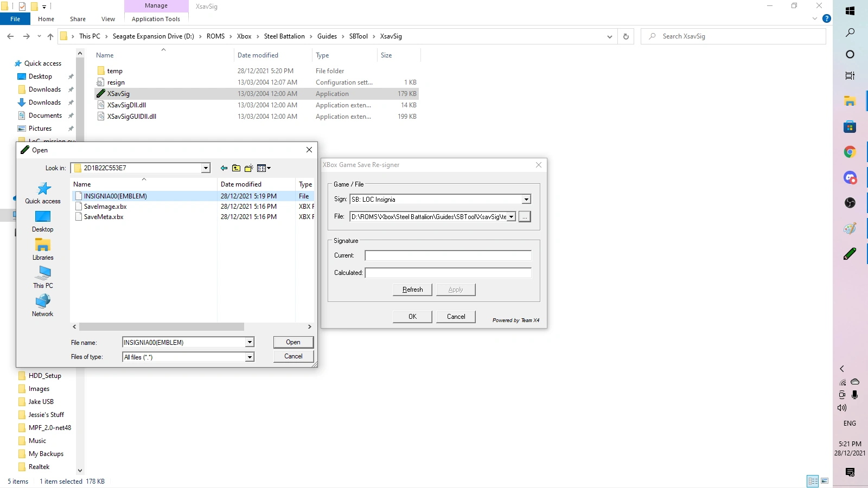This screenshot has height=488, width=868.
Task: Click the Manage contextual tab
Action: pos(156,6)
